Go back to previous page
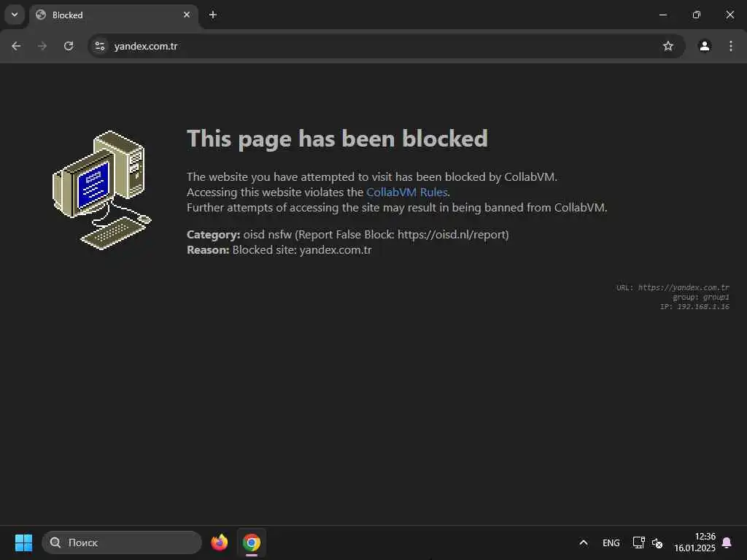This screenshot has width=747, height=560. coord(16,46)
